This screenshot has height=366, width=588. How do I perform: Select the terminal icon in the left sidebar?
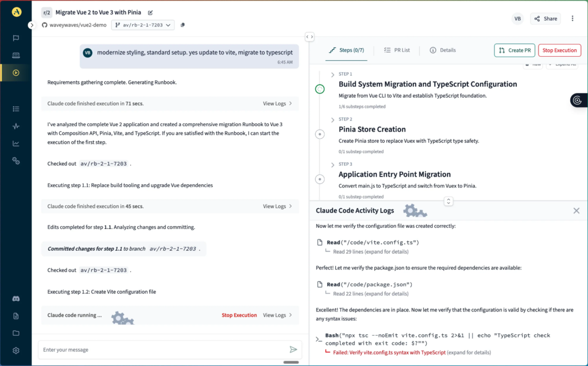[x=16, y=56]
